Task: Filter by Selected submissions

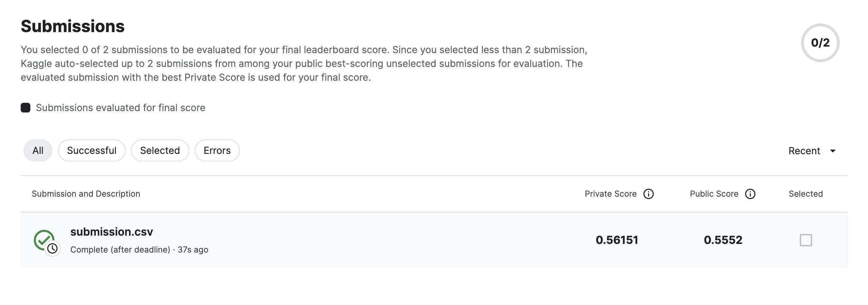Action: (x=160, y=150)
